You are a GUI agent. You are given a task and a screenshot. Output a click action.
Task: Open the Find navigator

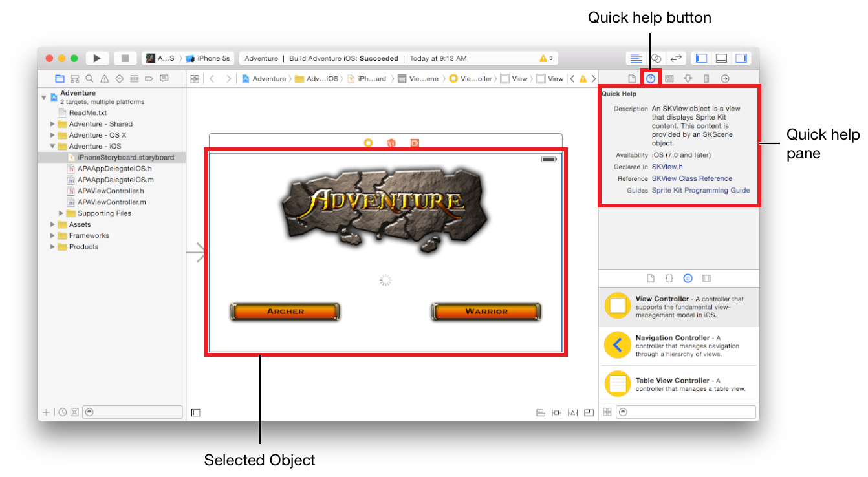coord(89,78)
